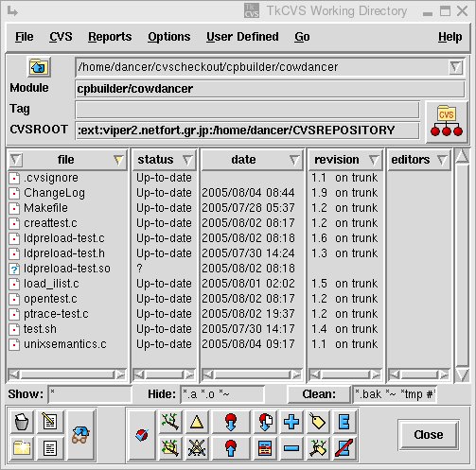Click the Commit (red ball, up arrow) icon
This screenshot has width=476, height=470.
pos(231,448)
